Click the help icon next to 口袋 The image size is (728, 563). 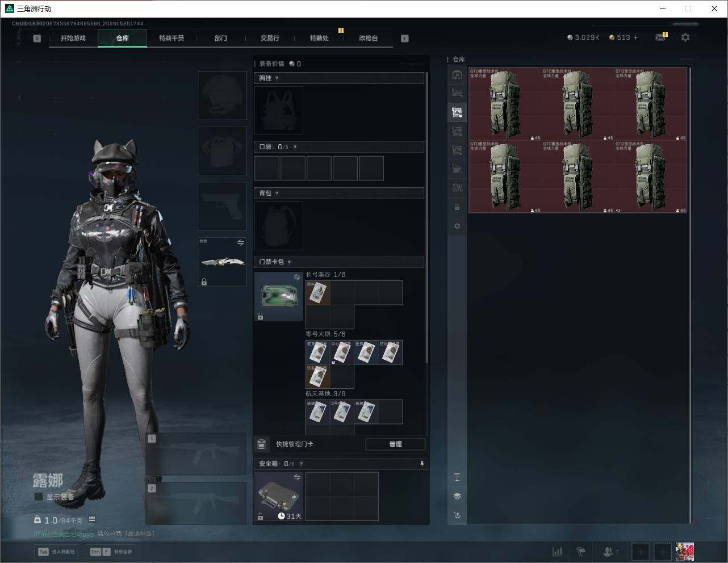click(x=295, y=147)
